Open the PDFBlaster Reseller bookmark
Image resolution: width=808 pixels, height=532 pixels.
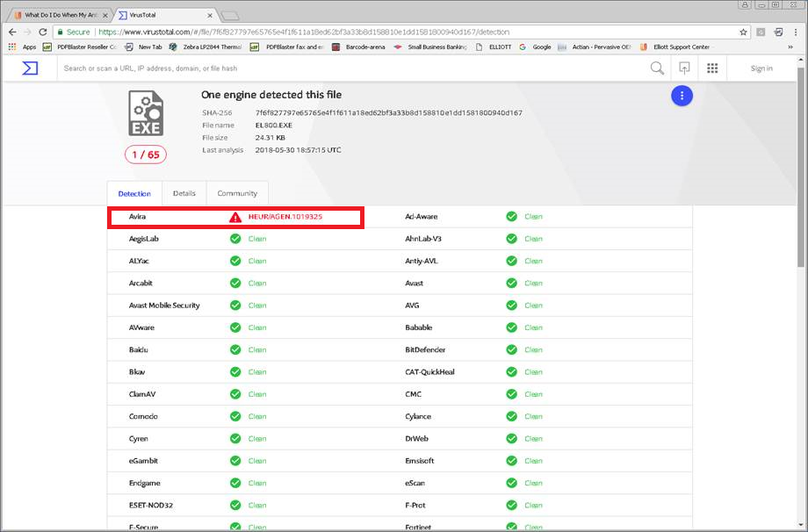80,47
